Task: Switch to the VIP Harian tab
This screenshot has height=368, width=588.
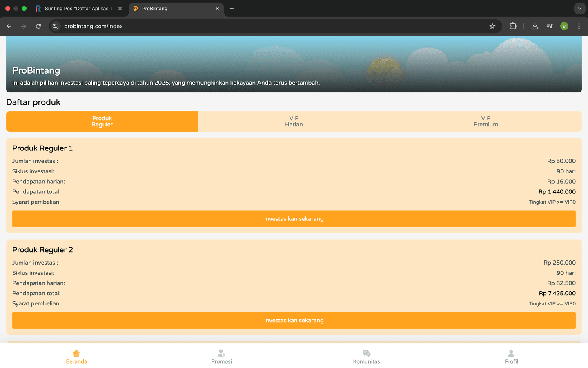Action: pyautogui.click(x=294, y=121)
